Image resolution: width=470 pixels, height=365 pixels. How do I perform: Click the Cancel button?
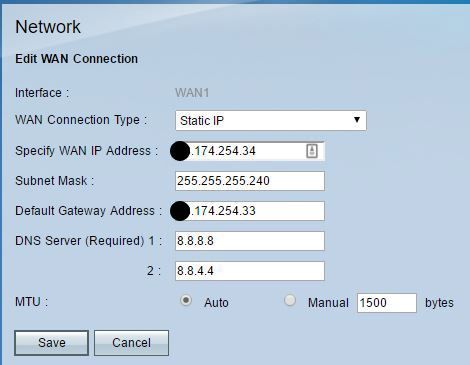pyautogui.click(x=131, y=343)
